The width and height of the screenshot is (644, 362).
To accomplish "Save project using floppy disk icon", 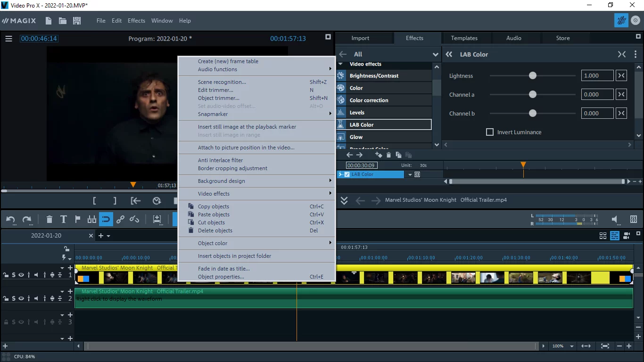I will tap(77, 21).
